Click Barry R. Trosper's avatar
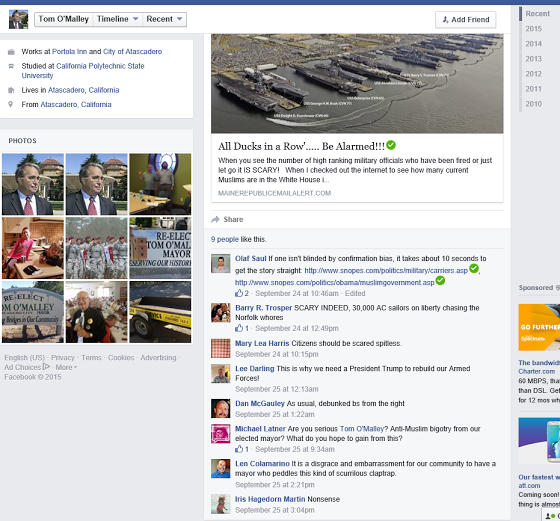The height and width of the screenshot is (521, 560). point(220,313)
